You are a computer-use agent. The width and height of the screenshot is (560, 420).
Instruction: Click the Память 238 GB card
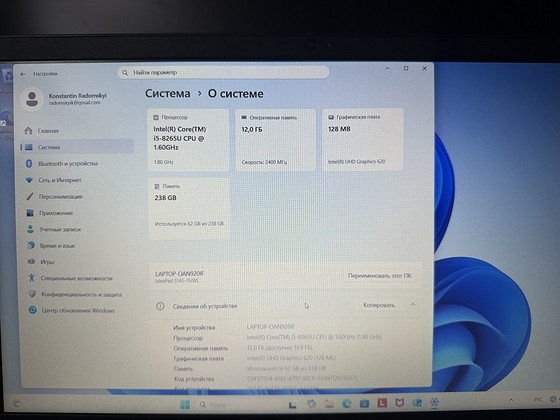click(x=189, y=209)
